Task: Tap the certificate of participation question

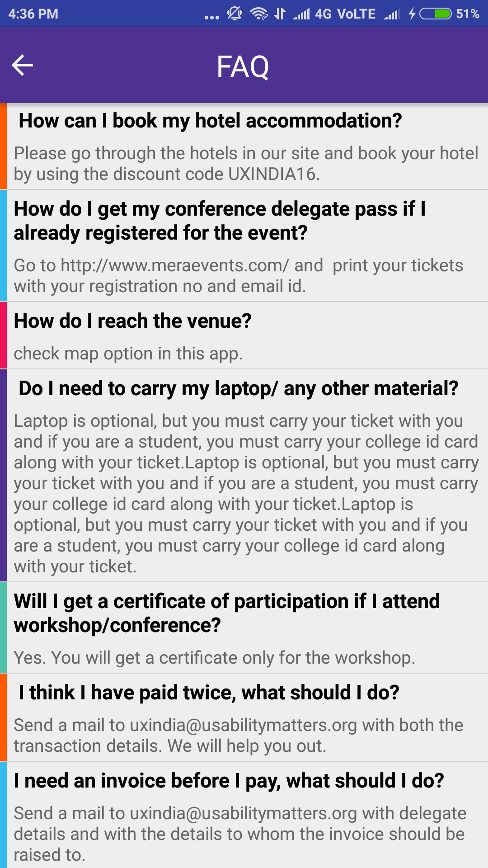Action: coord(226,613)
